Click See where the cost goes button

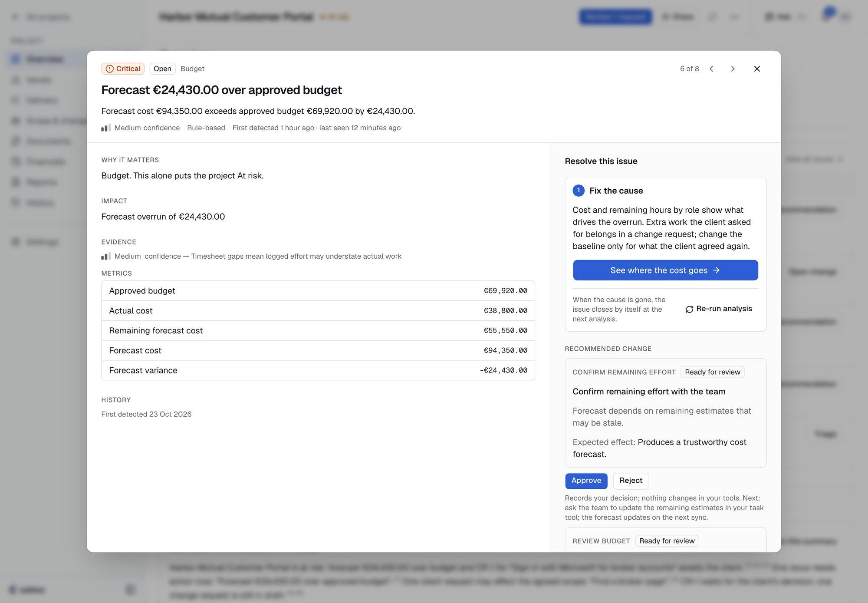[665, 270]
